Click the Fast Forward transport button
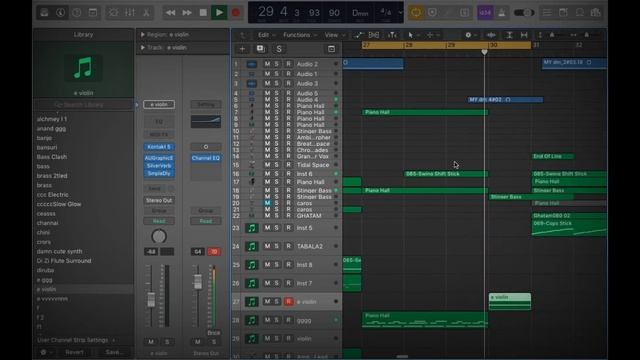The height and width of the screenshot is (360, 640). tap(187, 13)
